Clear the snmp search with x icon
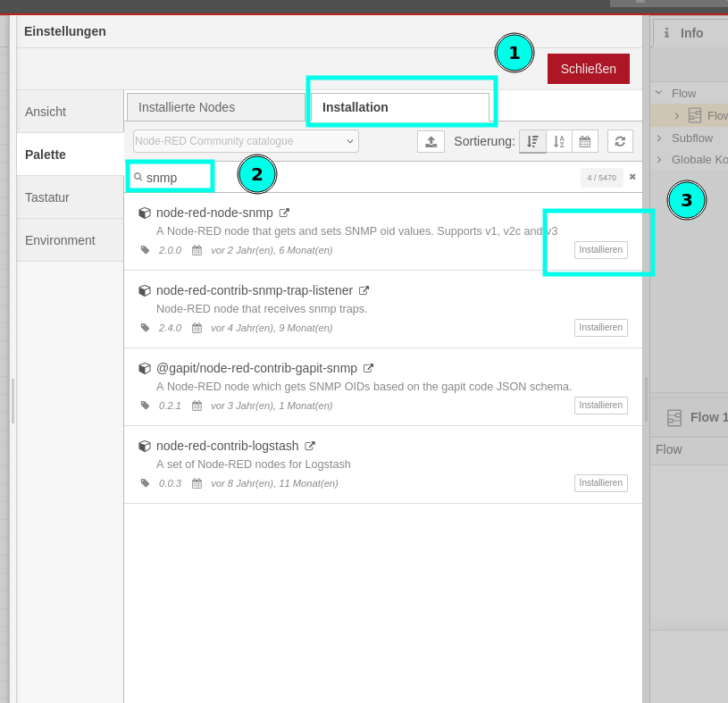 pos(632,177)
